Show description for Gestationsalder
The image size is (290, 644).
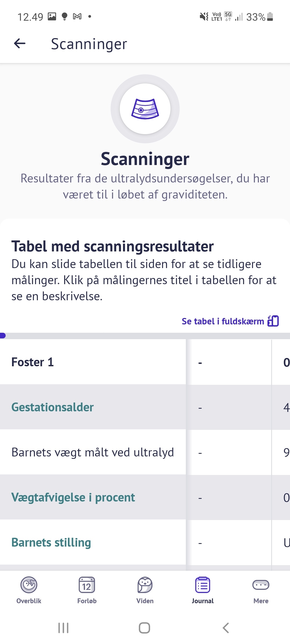click(x=53, y=407)
